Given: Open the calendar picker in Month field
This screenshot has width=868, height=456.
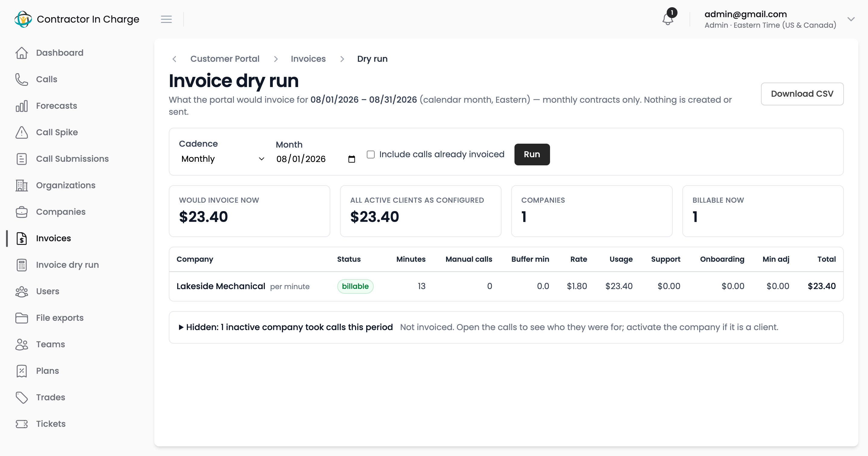Looking at the screenshot, I should point(351,159).
